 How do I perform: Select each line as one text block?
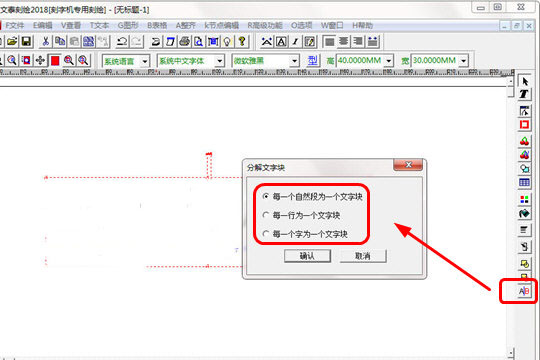pos(301,216)
